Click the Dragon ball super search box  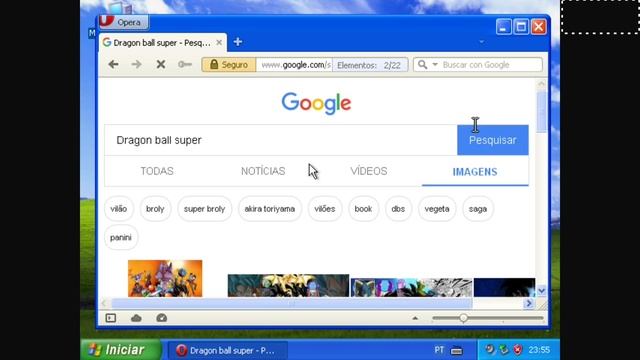(x=281, y=140)
